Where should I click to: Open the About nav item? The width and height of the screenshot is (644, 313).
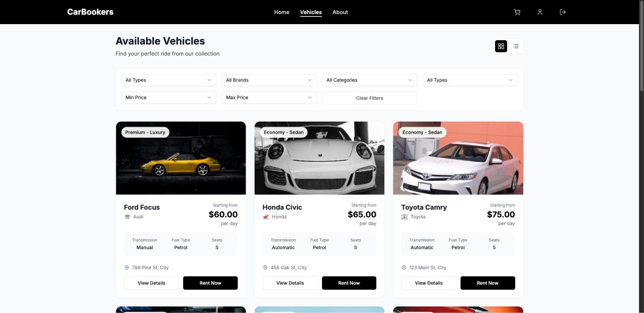click(340, 12)
